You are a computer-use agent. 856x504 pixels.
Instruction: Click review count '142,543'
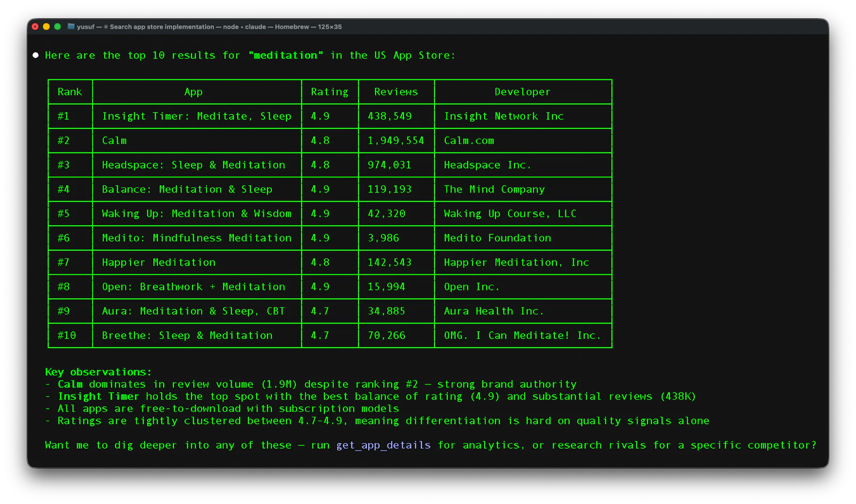[x=389, y=262]
